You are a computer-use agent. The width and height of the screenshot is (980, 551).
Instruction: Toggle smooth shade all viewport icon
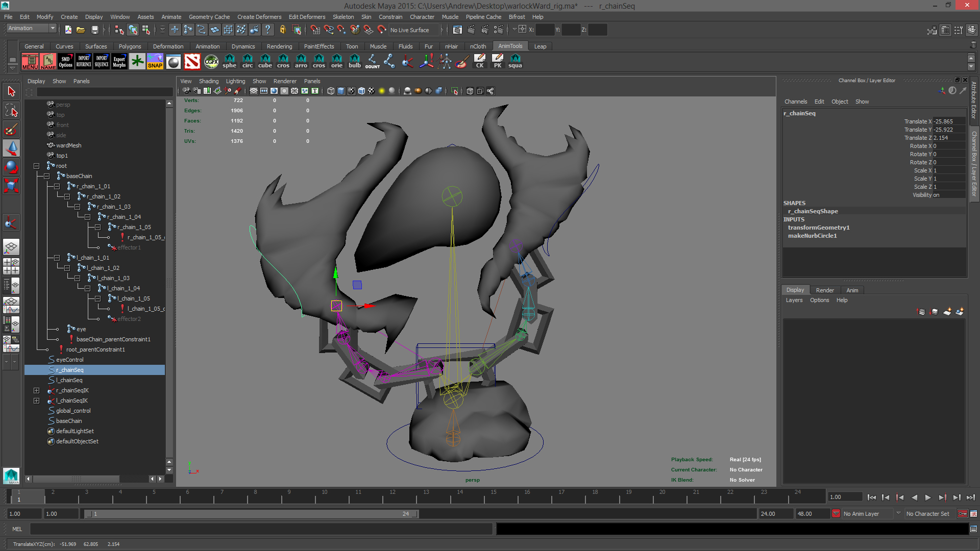[x=341, y=91]
